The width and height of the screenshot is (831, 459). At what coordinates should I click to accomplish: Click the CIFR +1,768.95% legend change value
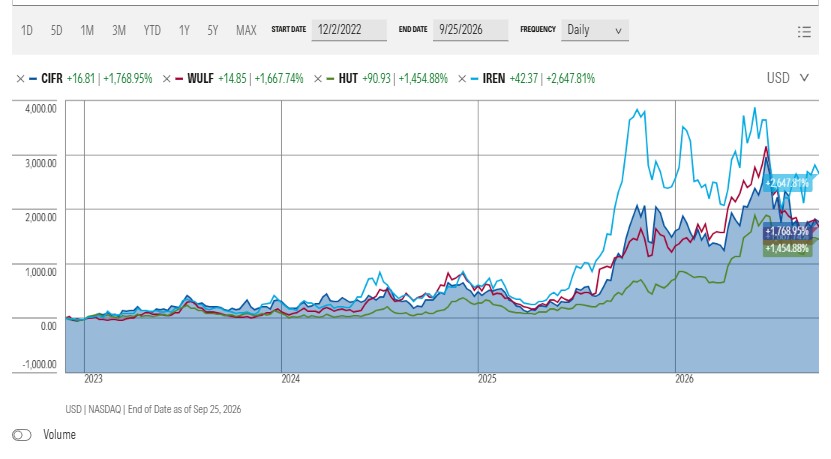(x=128, y=79)
